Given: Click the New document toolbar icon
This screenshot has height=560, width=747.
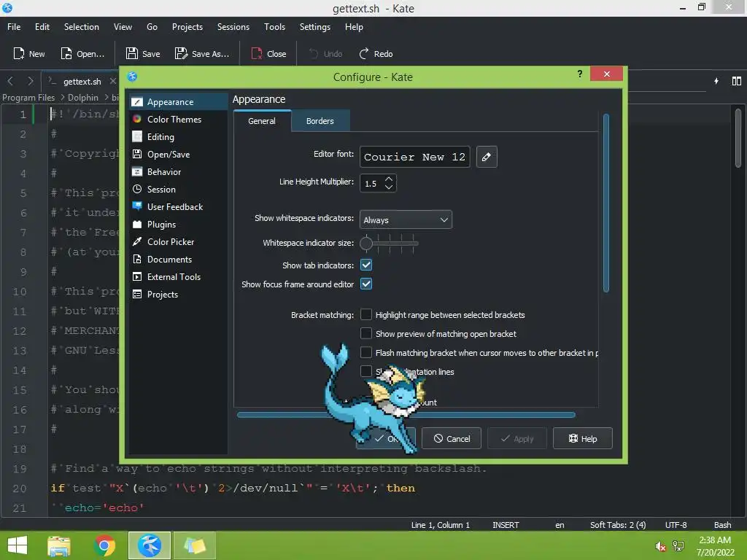Looking at the screenshot, I should pos(19,54).
